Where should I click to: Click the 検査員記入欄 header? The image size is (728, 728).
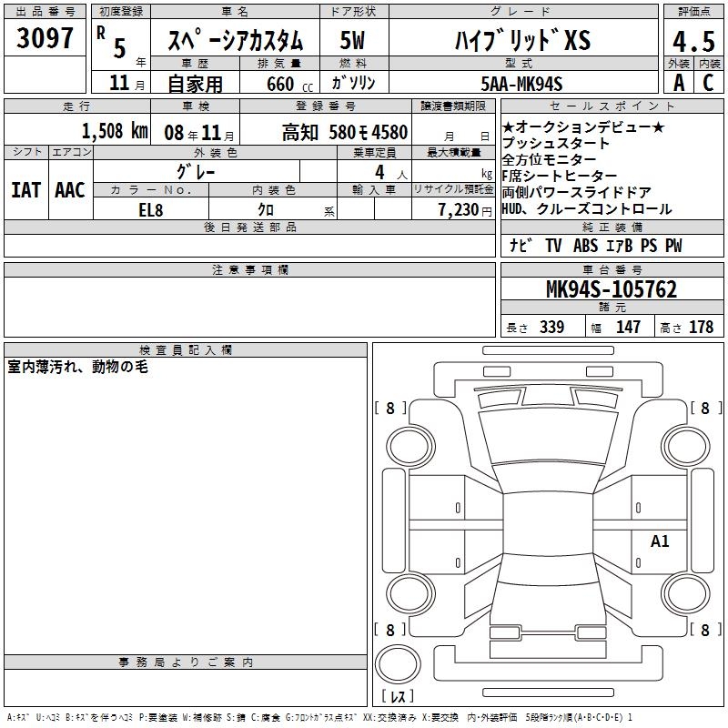coord(186,350)
